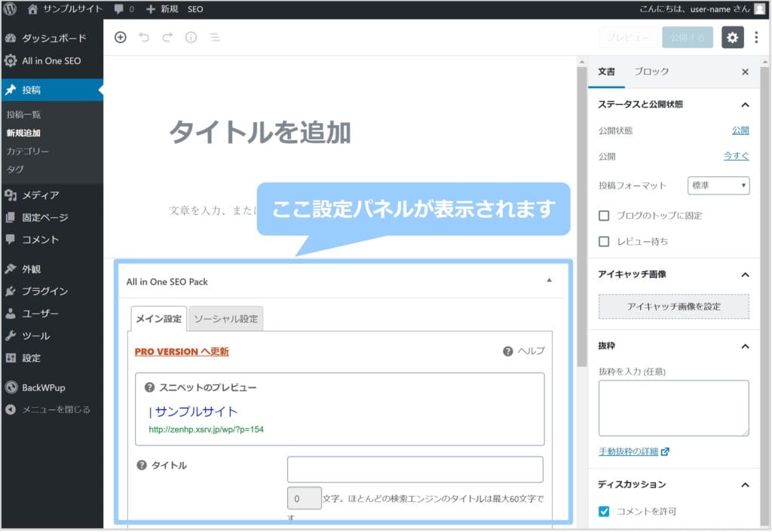Click the help icon beside タイトル
Viewport: 772px width, 532px height.
click(x=142, y=465)
